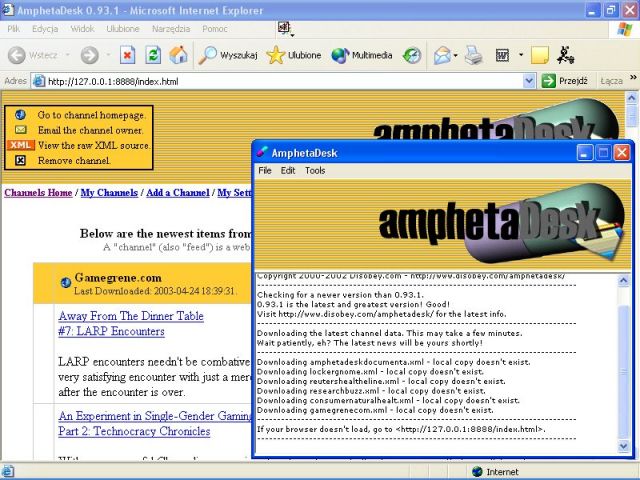
Task: Refresh the page with green arrows icon
Action: (153, 55)
